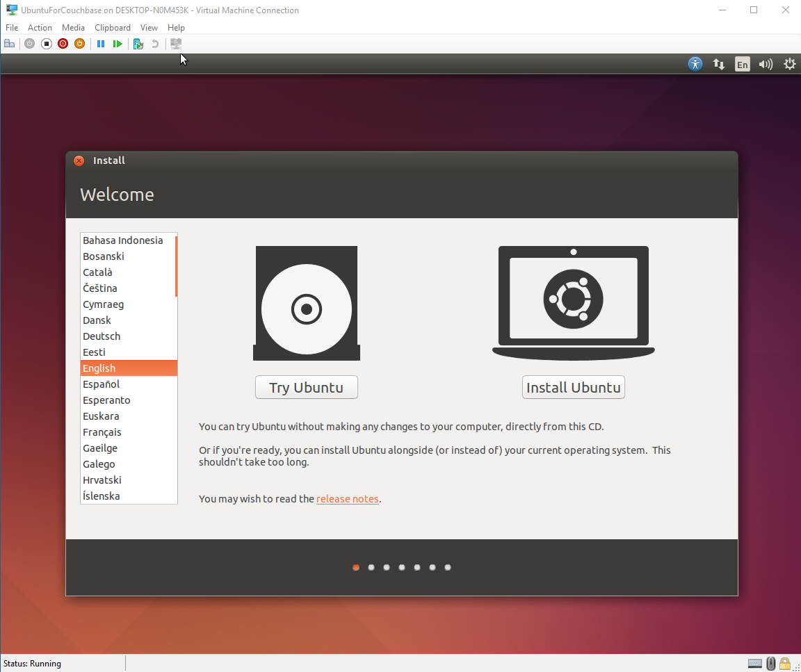
Task: Choose Español in the language list
Action: (x=101, y=384)
